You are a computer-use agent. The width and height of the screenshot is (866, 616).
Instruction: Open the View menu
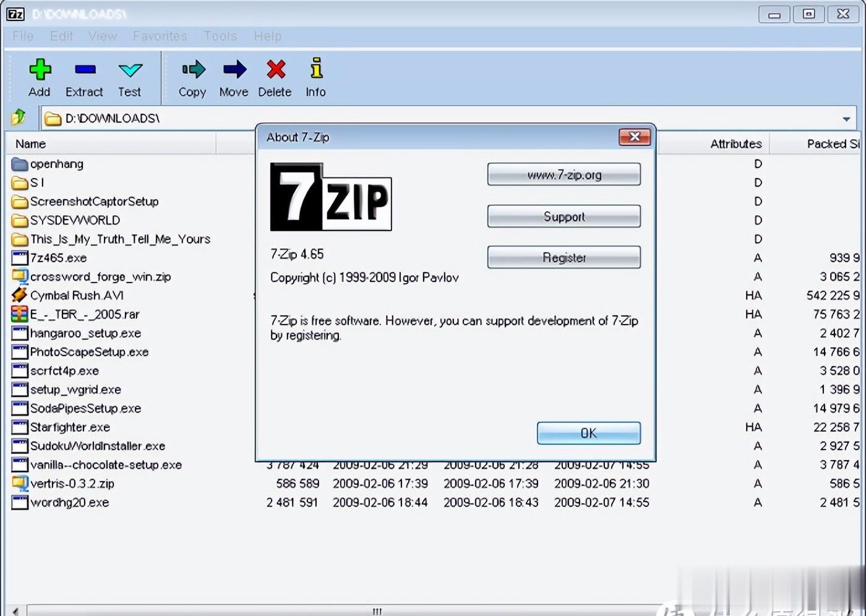pyautogui.click(x=103, y=36)
